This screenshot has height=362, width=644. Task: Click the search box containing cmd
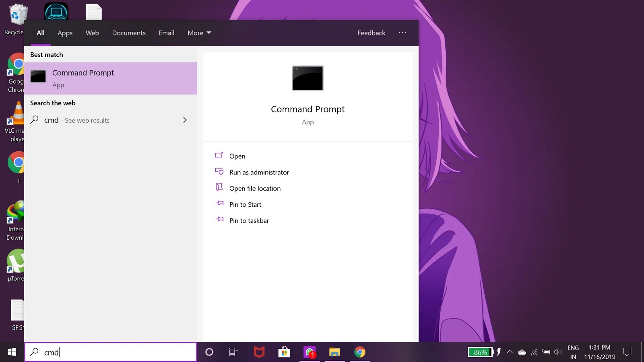click(111, 352)
